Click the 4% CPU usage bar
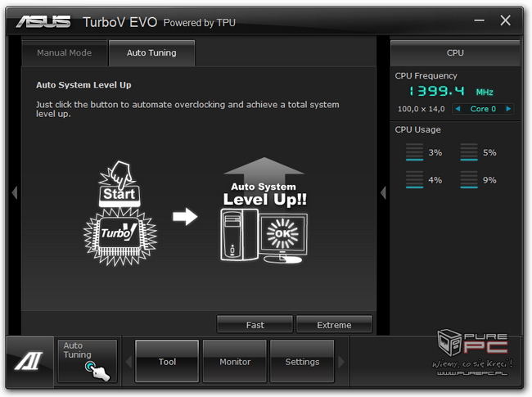 415,179
